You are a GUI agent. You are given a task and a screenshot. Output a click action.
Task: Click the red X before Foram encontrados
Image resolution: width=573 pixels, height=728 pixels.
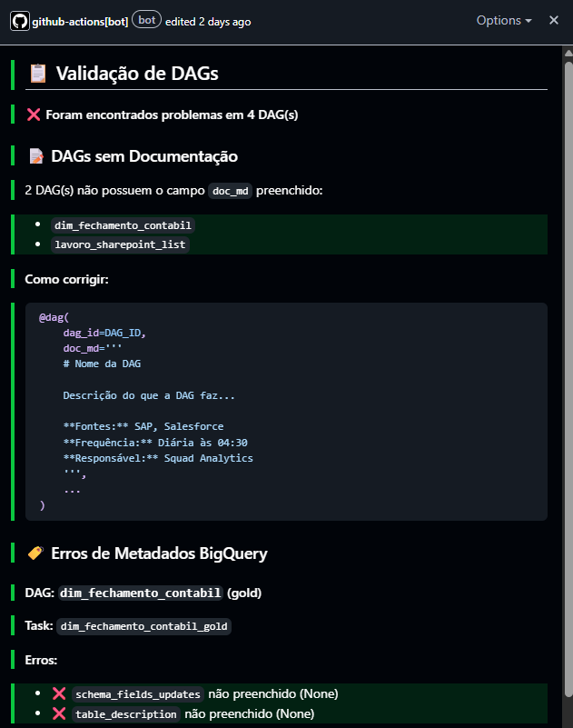pyautogui.click(x=34, y=115)
